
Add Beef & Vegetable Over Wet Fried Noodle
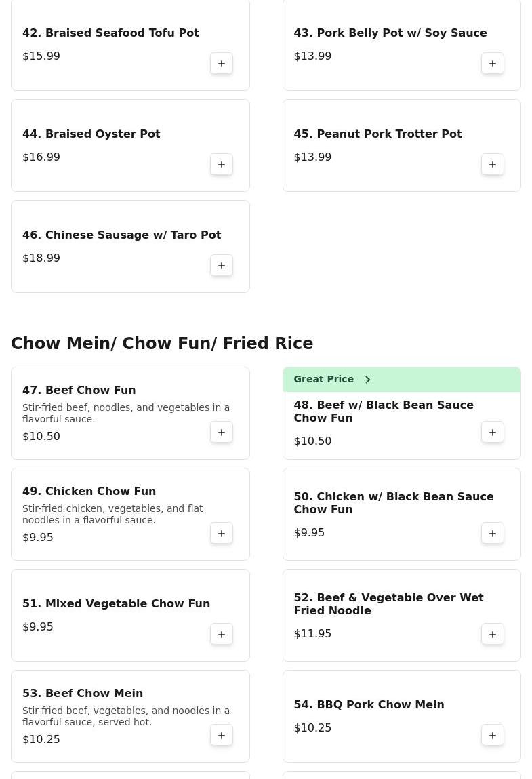point(493,635)
